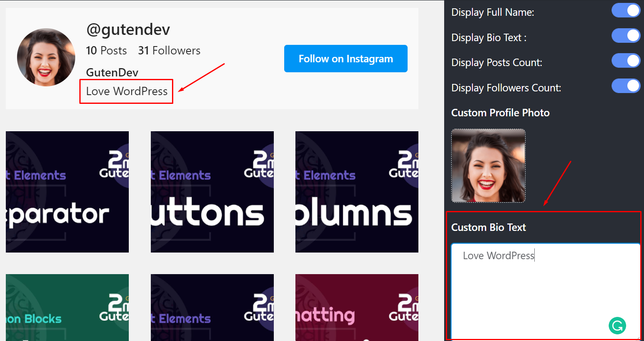Screen dimensions: 644x341
Task: Click the 10 Posts count
Action: [x=106, y=51]
